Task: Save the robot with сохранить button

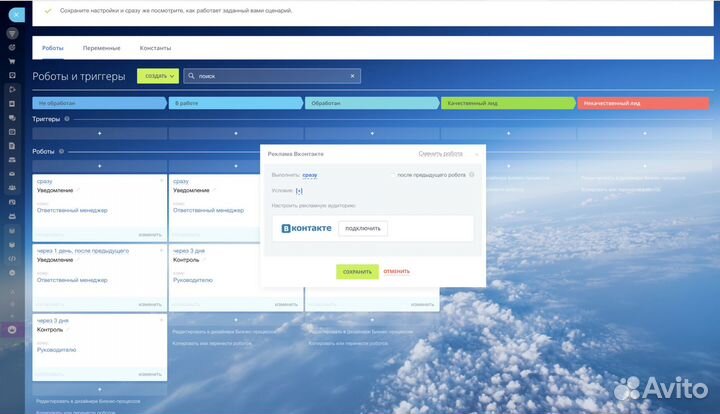Action: pyautogui.click(x=357, y=272)
